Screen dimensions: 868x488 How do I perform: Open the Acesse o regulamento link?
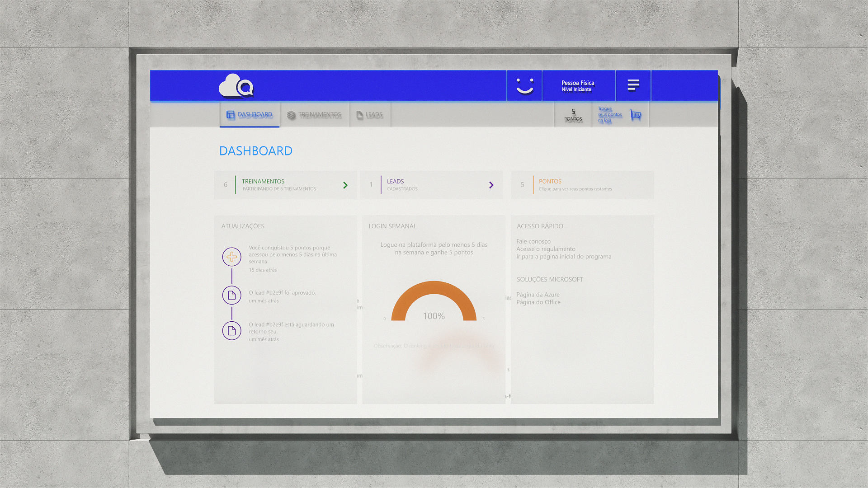point(546,249)
